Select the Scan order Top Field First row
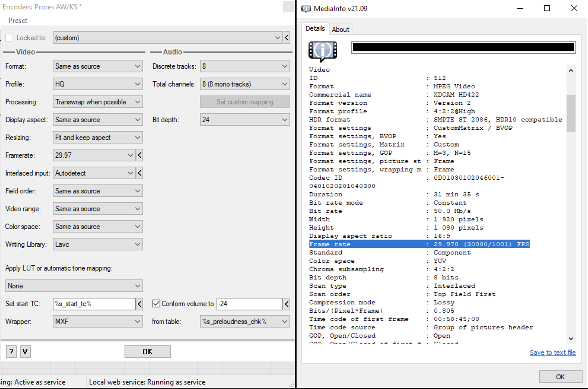The image size is (588, 389). [x=402, y=294]
